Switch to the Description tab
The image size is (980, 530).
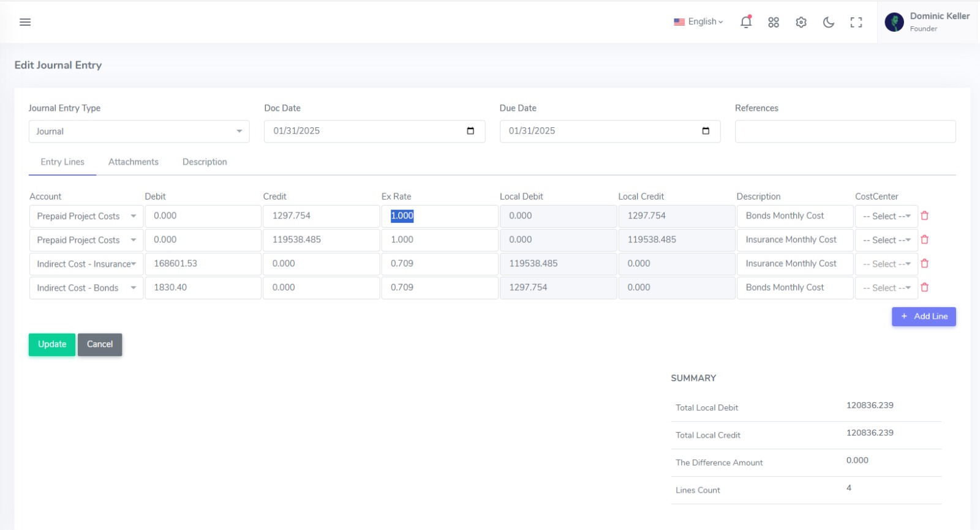[205, 162]
